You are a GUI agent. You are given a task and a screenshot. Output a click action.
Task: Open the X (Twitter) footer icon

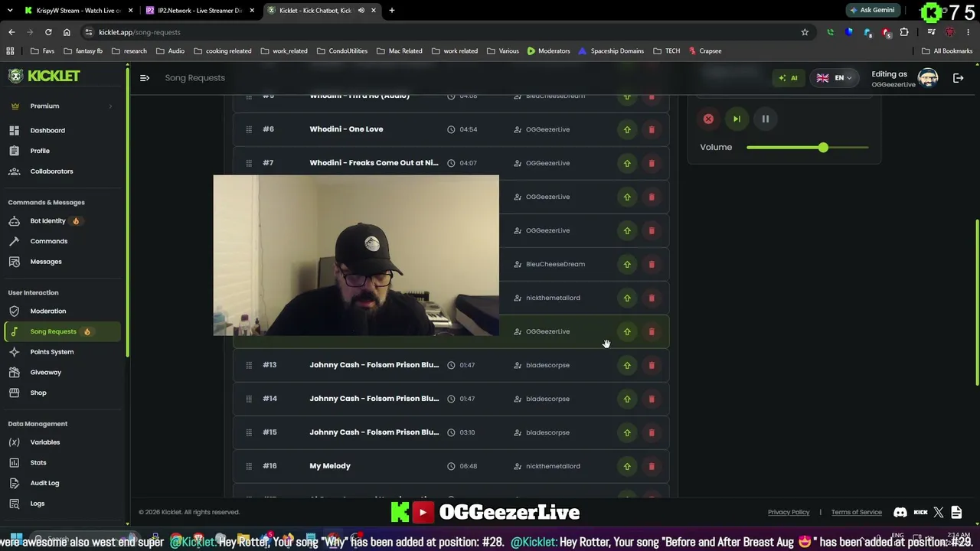click(939, 513)
